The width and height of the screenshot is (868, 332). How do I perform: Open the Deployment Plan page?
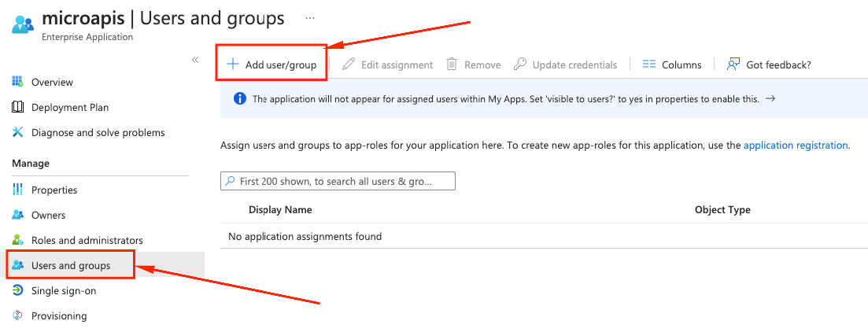tap(70, 107)
